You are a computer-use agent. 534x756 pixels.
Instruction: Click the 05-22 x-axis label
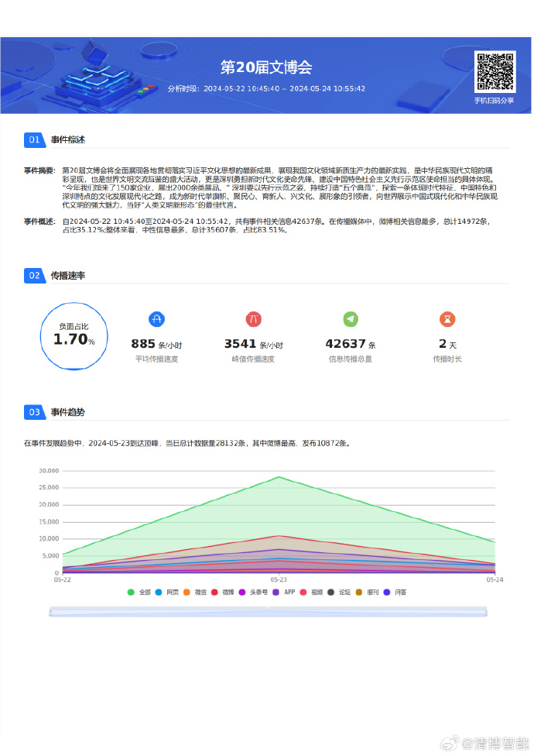pyautogui.click(x=62, y=579)
